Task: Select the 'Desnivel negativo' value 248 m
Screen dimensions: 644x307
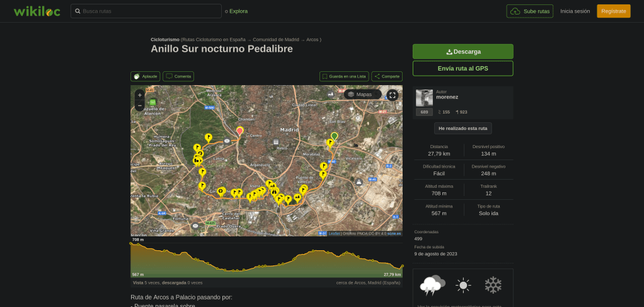Action: click(x=488, y=173)
